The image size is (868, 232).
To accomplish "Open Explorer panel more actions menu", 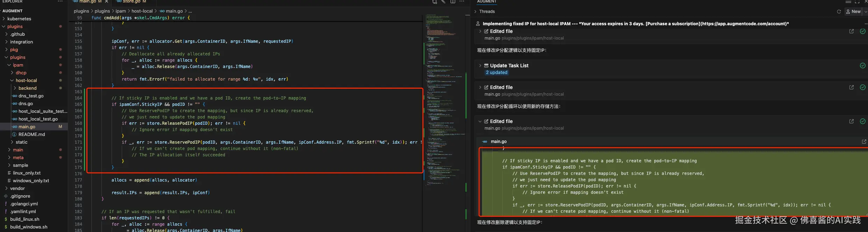I will click(60, 1).
